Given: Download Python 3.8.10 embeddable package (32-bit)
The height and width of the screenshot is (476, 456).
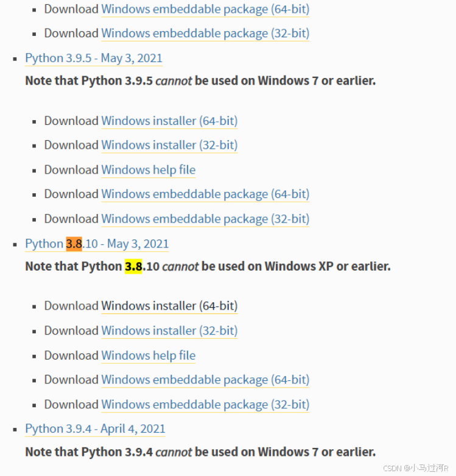Looking at the screenshot, I should [x=205, y=405].
